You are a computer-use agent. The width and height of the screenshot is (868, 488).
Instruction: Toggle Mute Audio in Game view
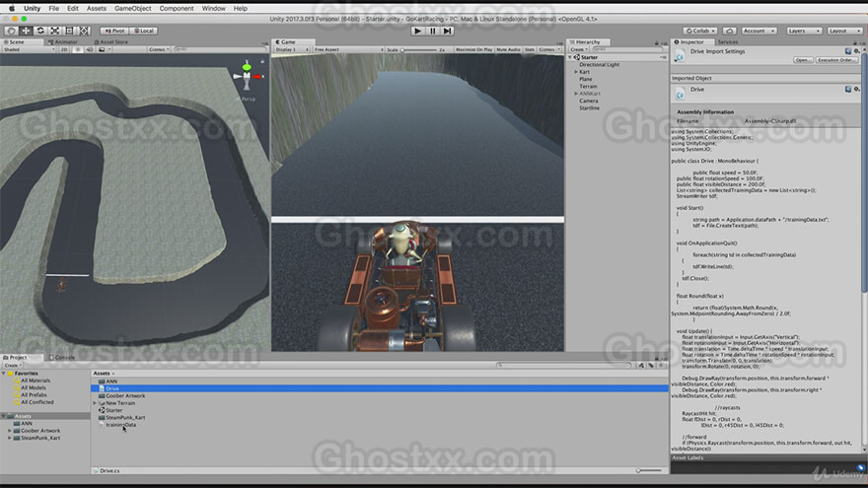pyautogui.click(x=508, y=50)
